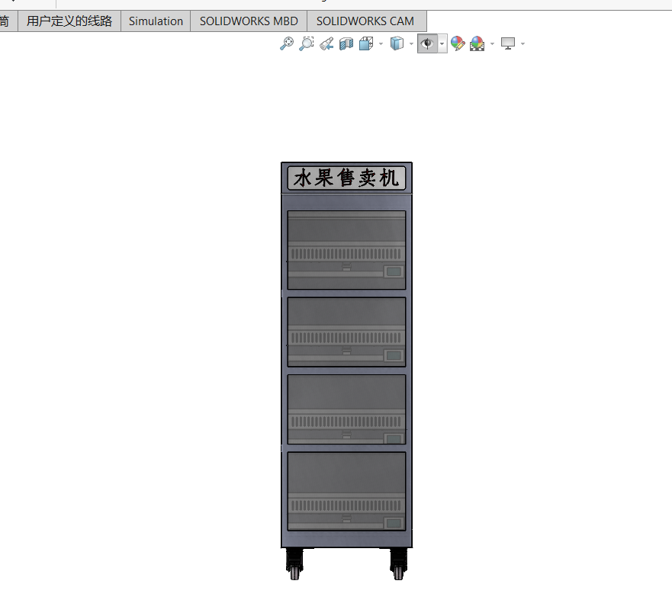672x616 pixels.
Task: Select the 水果售卖机 sign on the model
Action: point(346,178)
